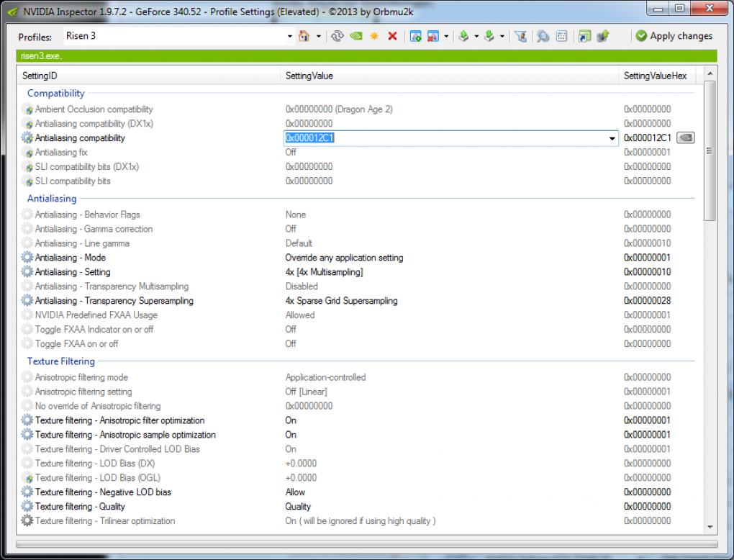Select the '4x [4x Multisampling]' value
The width and height of the screenshot is (734, 560).
(324, 272)
